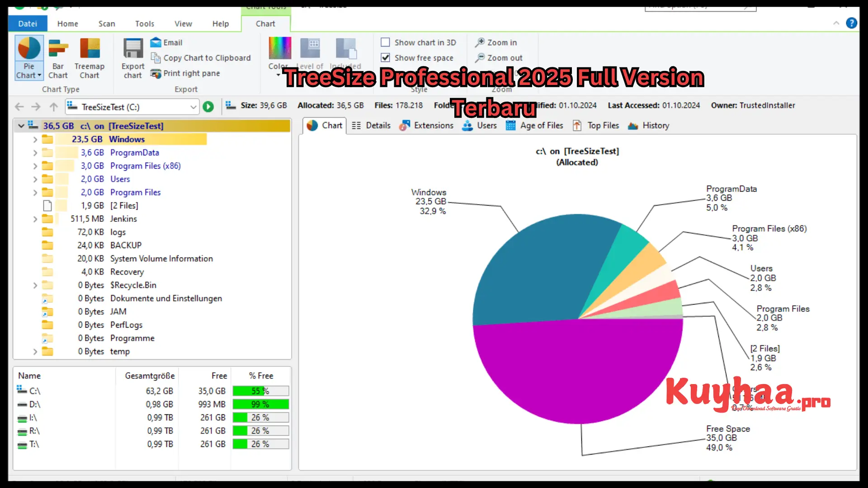Viewport: 868px width, 488px height.
Task: Expand the $Recycle.Bin folder node
Action: [35, 285]
